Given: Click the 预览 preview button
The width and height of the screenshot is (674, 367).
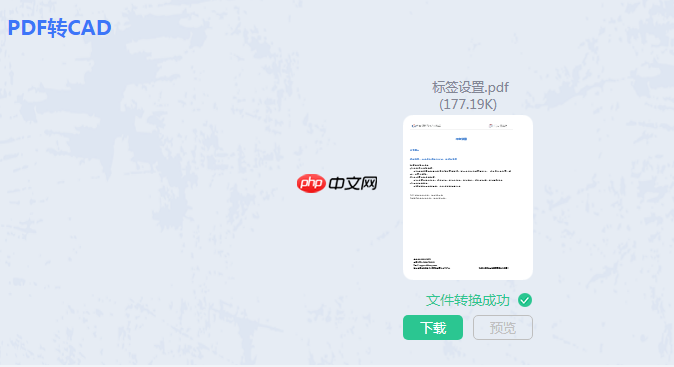Looking at the screenshot, I should click(503, 327).
